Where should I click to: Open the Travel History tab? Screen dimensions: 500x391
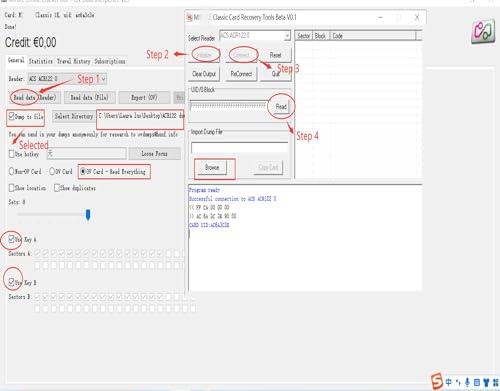[x=73, y=61]
